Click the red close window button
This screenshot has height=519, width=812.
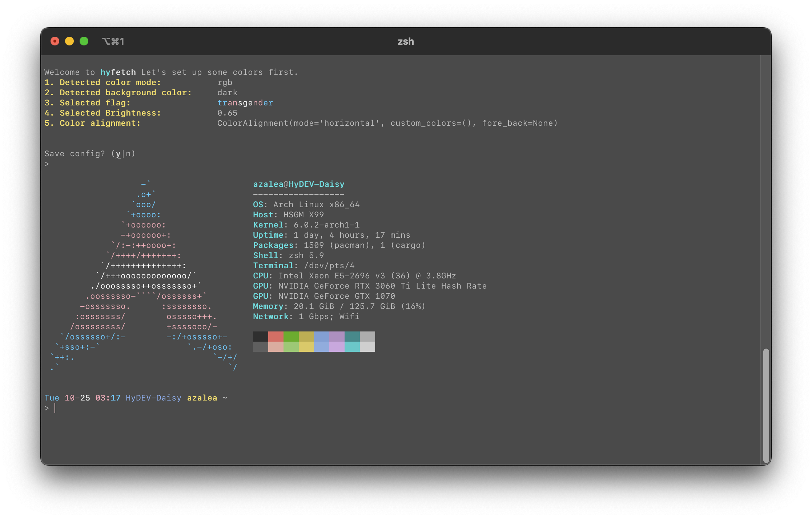pos(55,41)
